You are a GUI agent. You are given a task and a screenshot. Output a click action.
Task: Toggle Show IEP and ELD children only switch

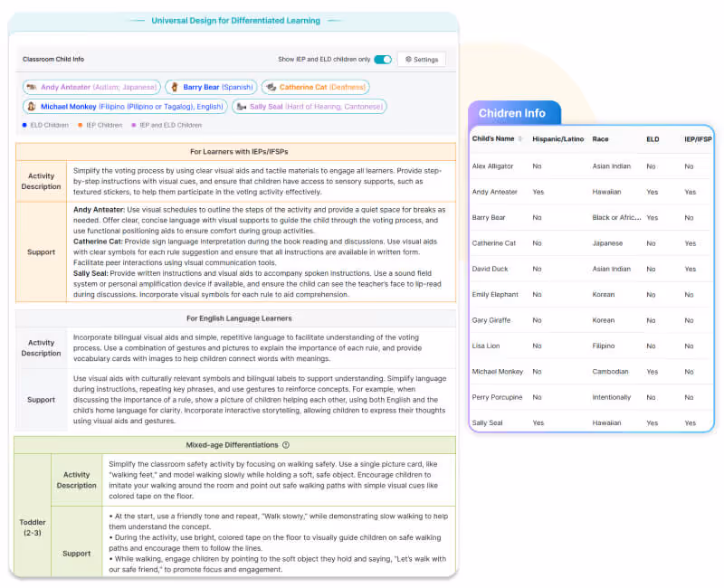[383, 60]
